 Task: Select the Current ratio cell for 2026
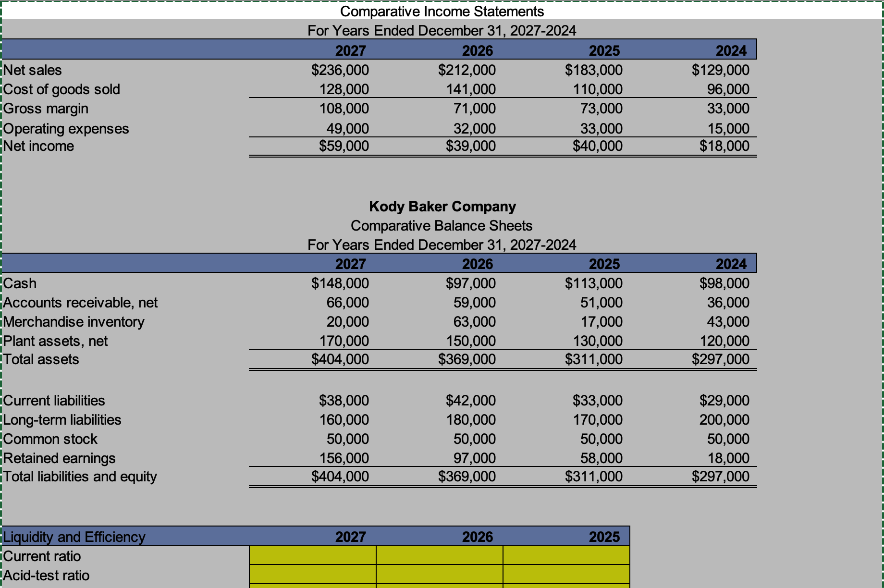click(x=440, y=555)
